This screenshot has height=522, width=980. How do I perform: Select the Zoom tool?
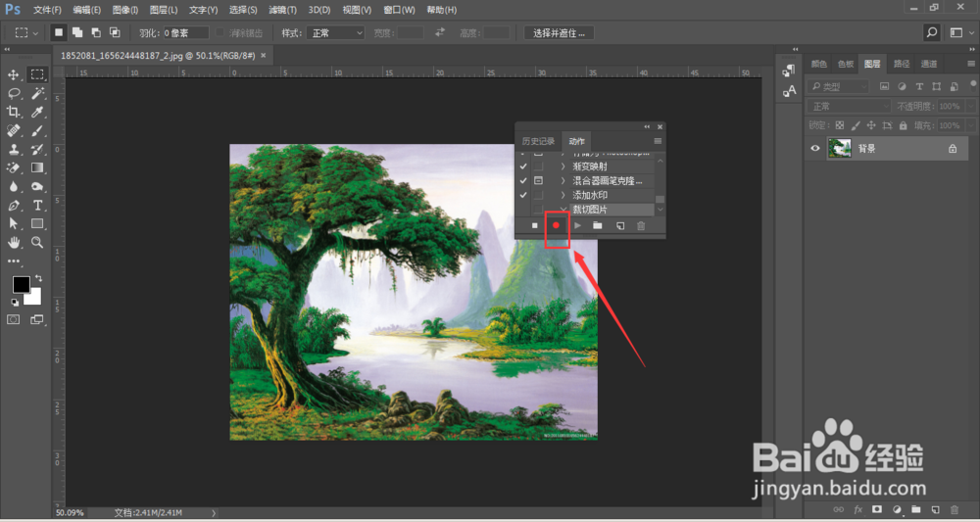coord(37,242)
